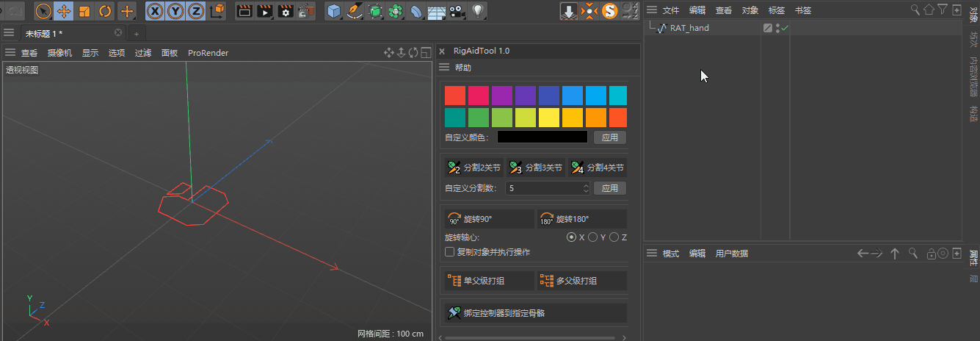Click 单父级打组 group button
980x341 pixels.
[x=490, y=281]
